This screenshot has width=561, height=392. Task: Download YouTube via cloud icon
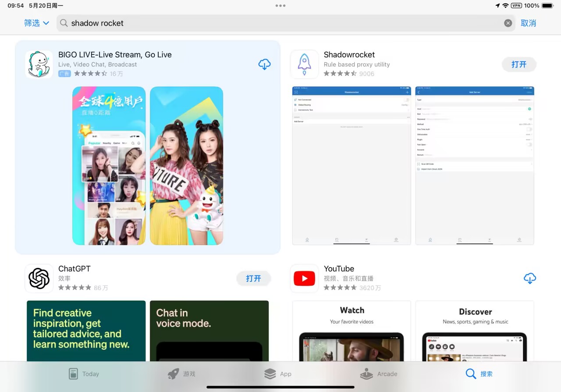(x=529, y=278)
